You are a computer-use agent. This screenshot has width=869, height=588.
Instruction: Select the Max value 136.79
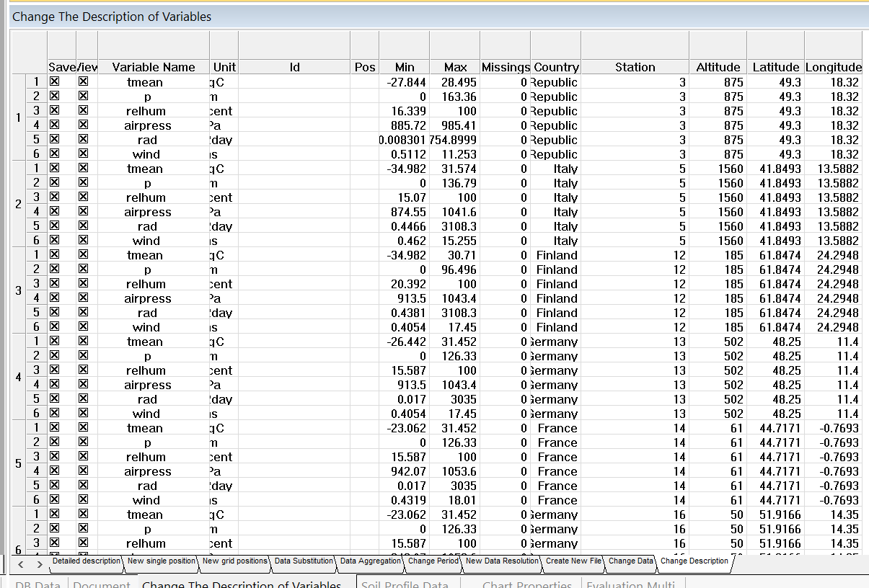click(x=459, y=183)
